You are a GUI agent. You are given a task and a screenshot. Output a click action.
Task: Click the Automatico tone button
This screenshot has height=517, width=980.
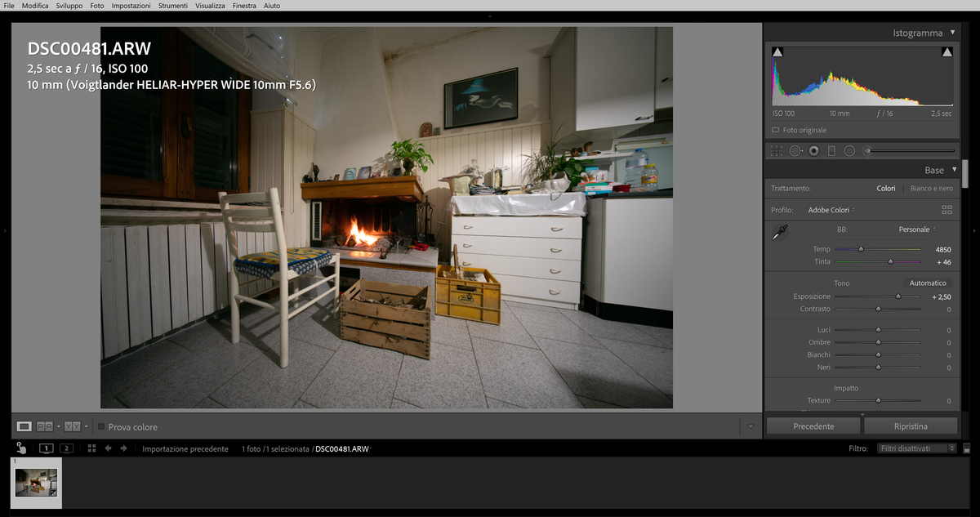click(x=927, y=283)
